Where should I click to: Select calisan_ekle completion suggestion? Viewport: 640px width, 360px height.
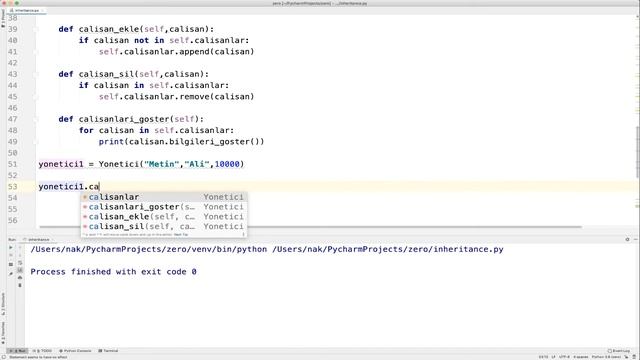point(164,217)
